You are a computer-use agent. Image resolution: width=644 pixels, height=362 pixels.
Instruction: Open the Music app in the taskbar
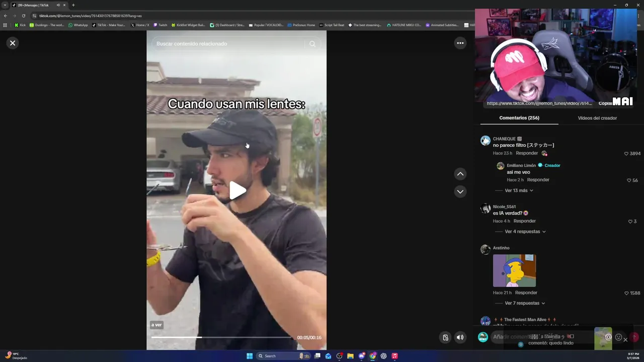tap(394, 356)
